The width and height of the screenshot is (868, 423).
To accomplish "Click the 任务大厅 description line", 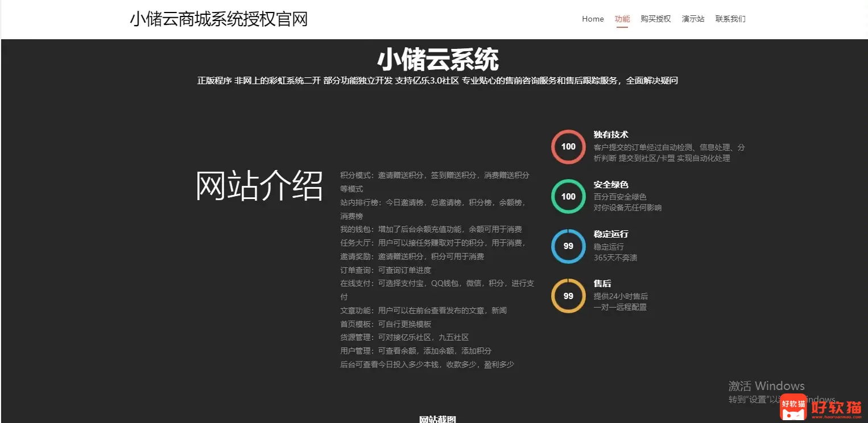I will [433, 243].
